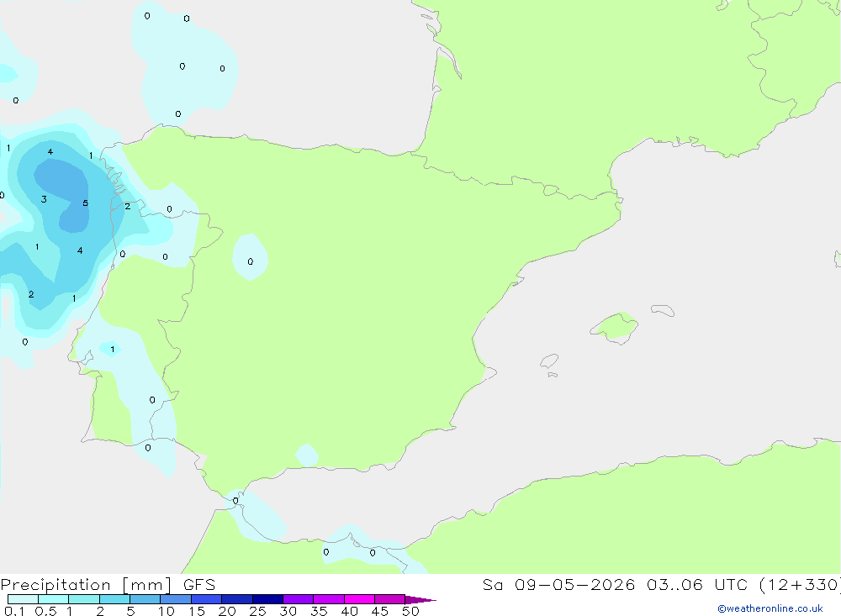Select the 35–40 mm legend color swatch
Image resolution: width=841 pixels, height=616 pixels.
328,599
